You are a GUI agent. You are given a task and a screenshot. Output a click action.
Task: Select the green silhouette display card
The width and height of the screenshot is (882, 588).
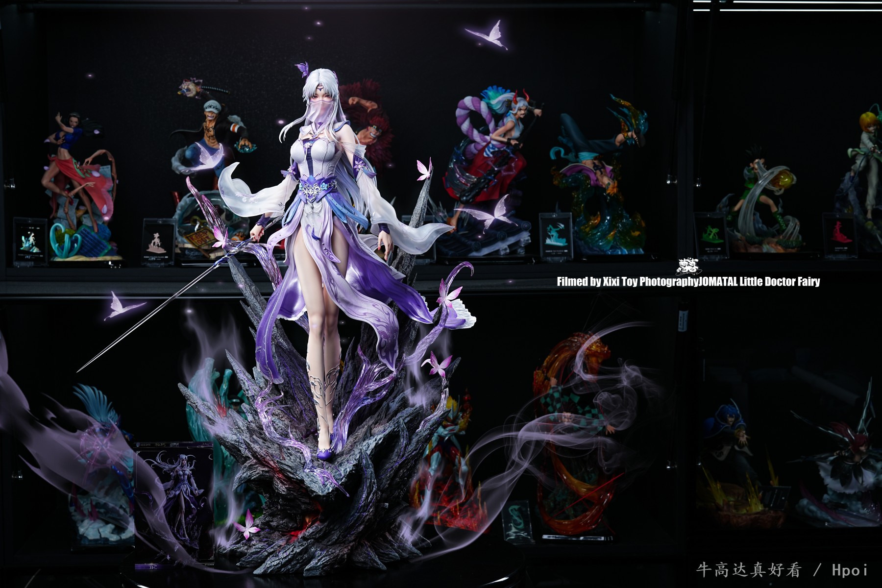click(710, 237)
